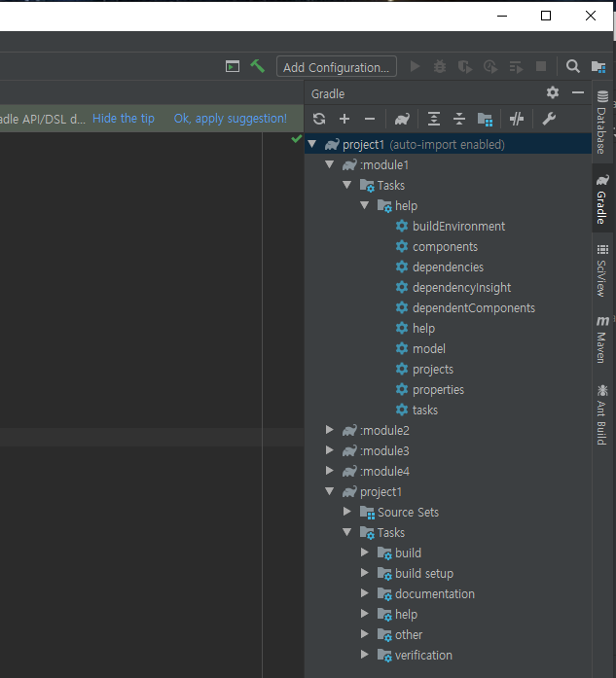616x678 pixels.
Task: Click the plus icon to link Gradle project
Action: point(344,119)
